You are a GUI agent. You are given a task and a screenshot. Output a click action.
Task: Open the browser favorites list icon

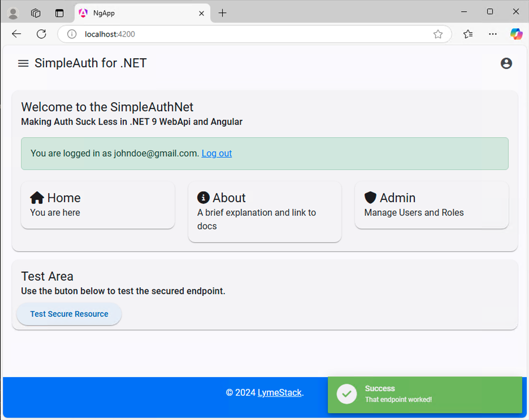pos(468,34)
